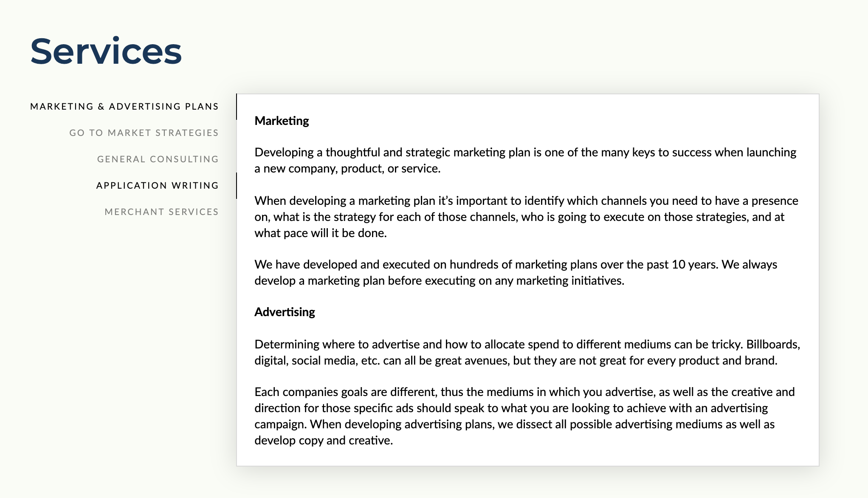Screen dimensions: 868x498
Task: Click paragraph starting "Developing a thoughtful"
Action: 525,160
